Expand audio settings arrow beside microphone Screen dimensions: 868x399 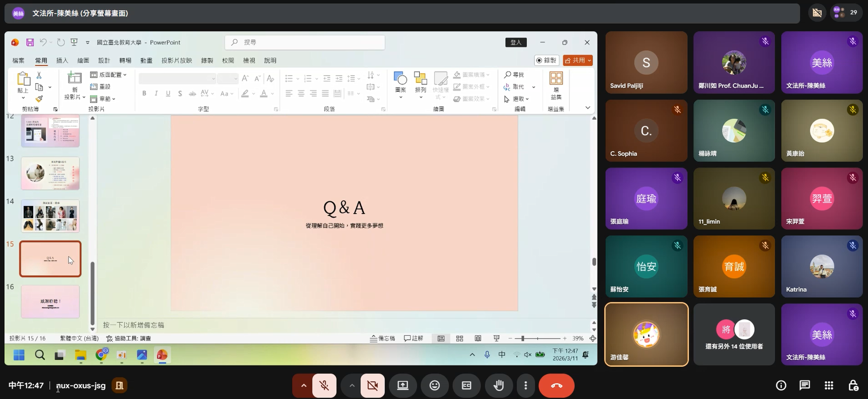click(303, 385)
